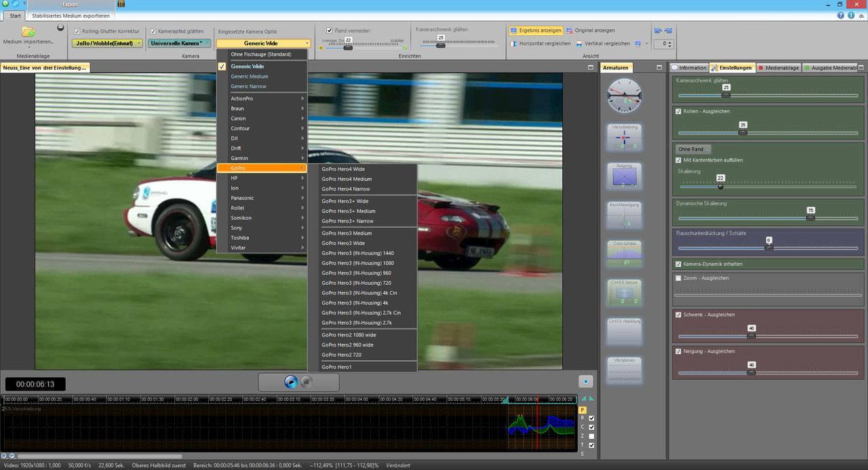
Task: Click the Beschleunigung gauge icon
Action: click(624, 214)
